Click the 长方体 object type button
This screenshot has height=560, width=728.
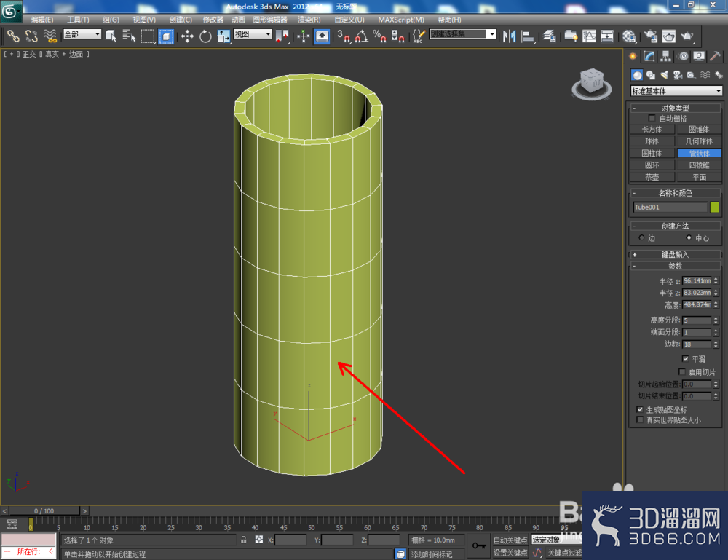point(652,129)
